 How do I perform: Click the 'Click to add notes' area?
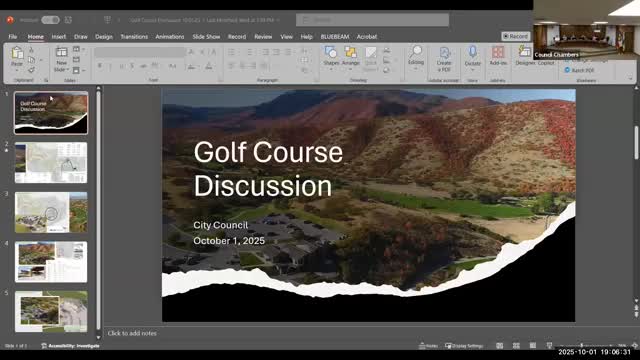click(x=132, y=333)
